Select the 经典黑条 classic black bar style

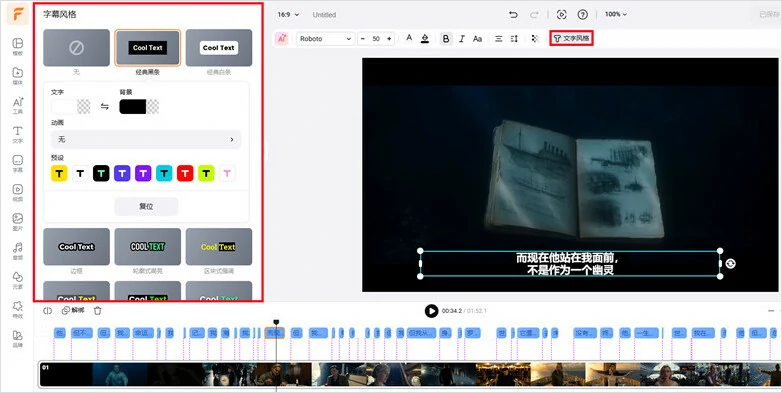(x=148, y=48)
